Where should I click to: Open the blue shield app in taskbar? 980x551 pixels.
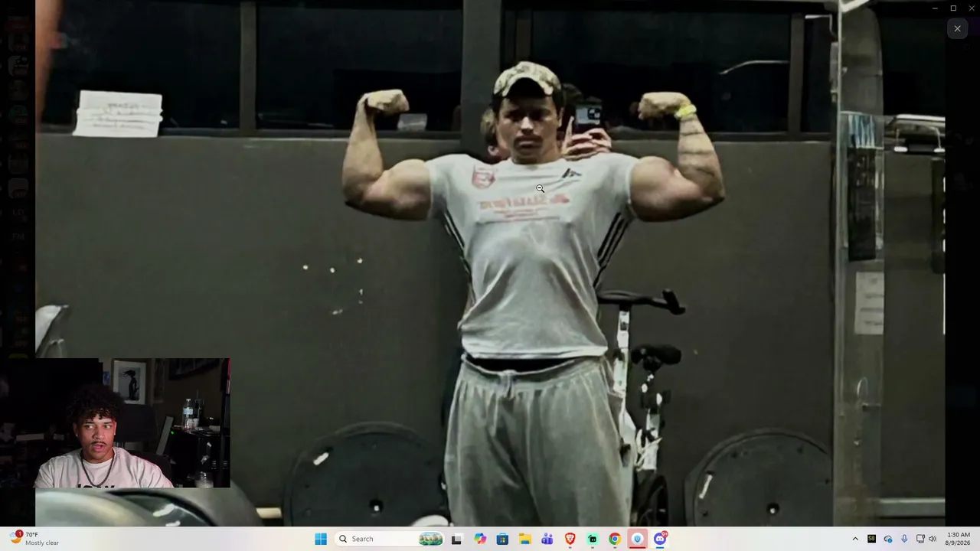pyautogui.click(x=637, y=539)
